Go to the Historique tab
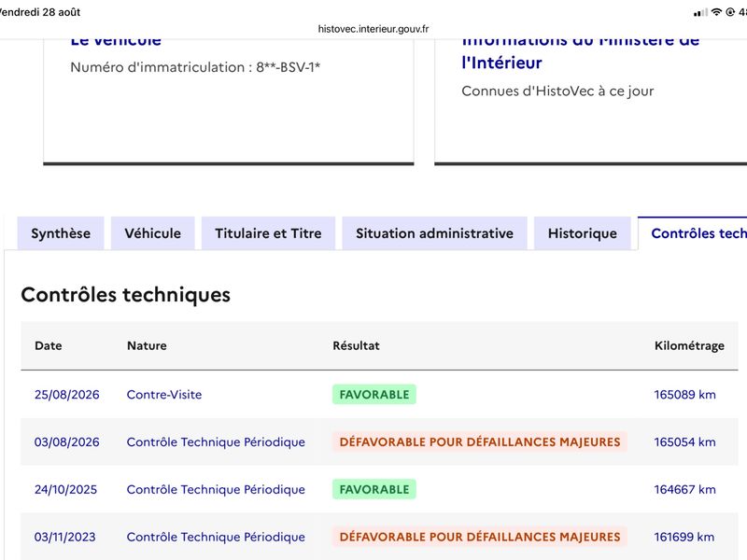The height and width of the screenshot is (560, 747). pos(582,233)
